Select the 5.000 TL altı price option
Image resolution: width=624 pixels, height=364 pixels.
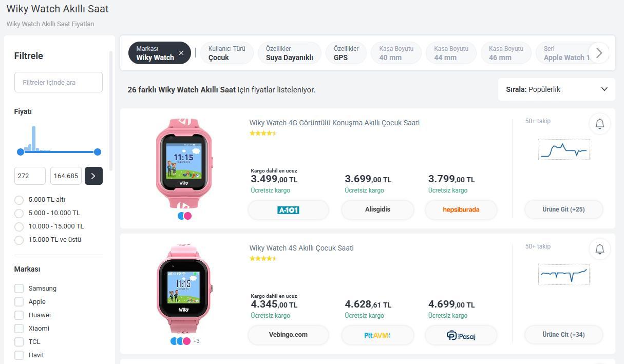(x=19, y=200)
